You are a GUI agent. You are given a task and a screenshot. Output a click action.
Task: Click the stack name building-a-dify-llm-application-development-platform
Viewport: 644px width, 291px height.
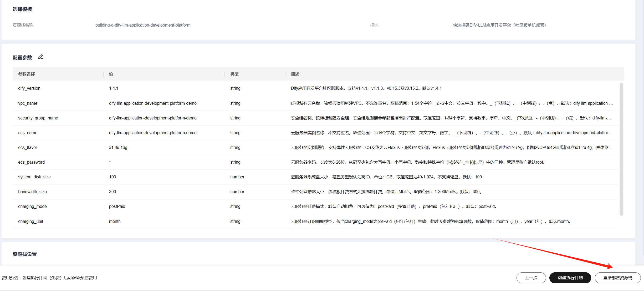[143, 25]
